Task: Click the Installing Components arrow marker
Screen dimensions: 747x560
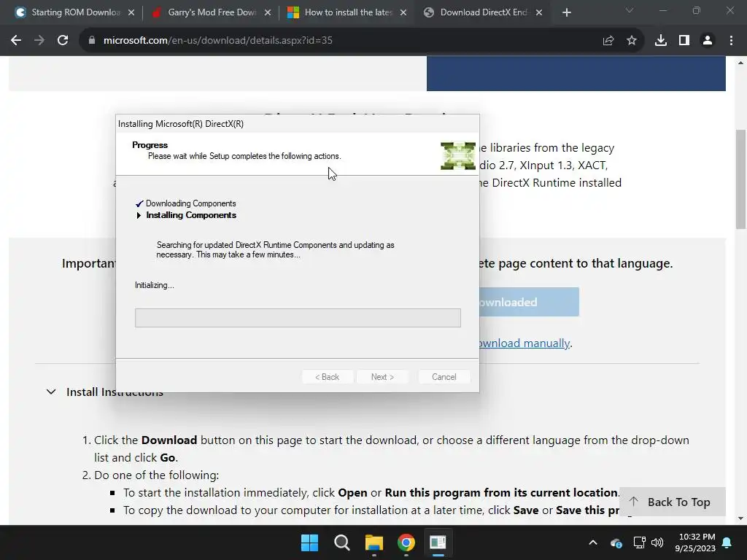Action: pyautogui.click(x=139, y=215)
